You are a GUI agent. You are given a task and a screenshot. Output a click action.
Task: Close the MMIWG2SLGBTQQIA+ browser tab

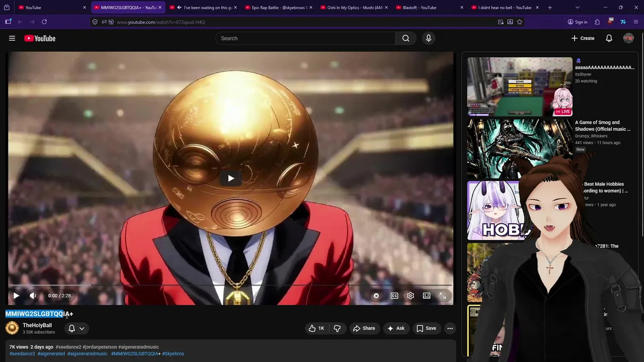tap(160, 8)
